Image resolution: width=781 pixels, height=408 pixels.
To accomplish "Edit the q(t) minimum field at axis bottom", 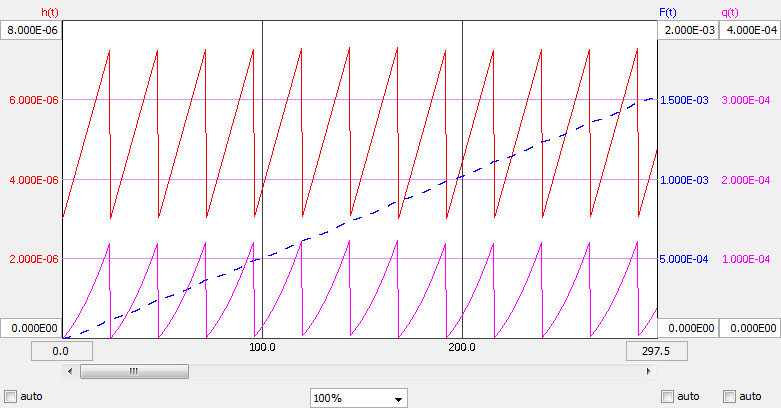I will coord(749,328).
